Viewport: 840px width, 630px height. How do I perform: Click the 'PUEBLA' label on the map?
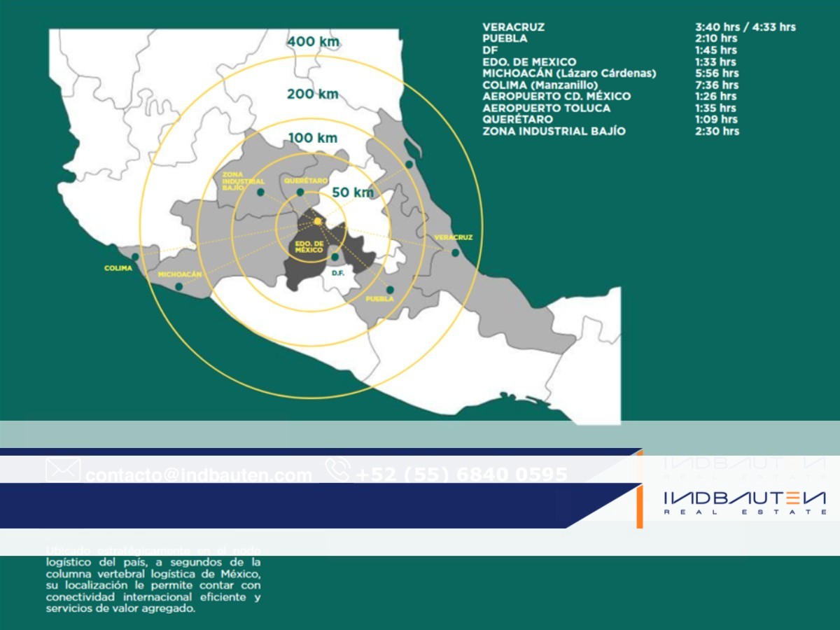(x=380, y=299)
